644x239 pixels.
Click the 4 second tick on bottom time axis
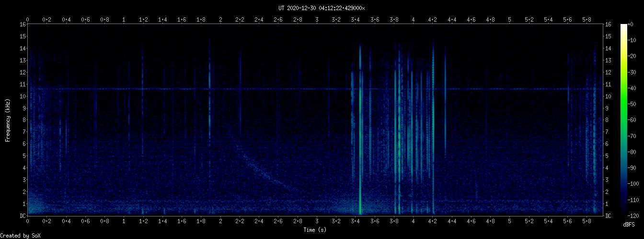pyautogui.click(x=414, y=222)
